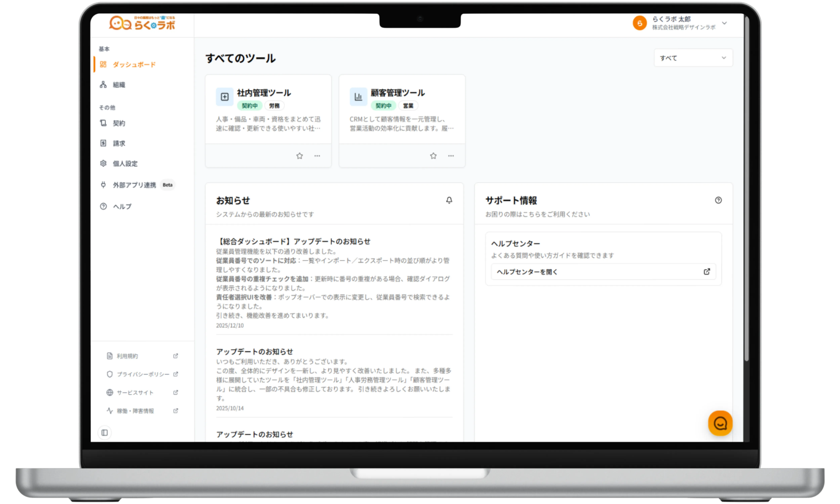Open the すべて filter dropdown
Screen dimensions: 840x504
tap(693, 58)
